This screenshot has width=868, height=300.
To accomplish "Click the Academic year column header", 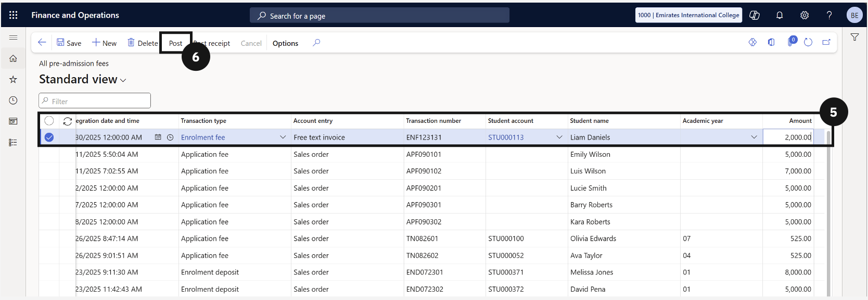I will pos(703,121).
